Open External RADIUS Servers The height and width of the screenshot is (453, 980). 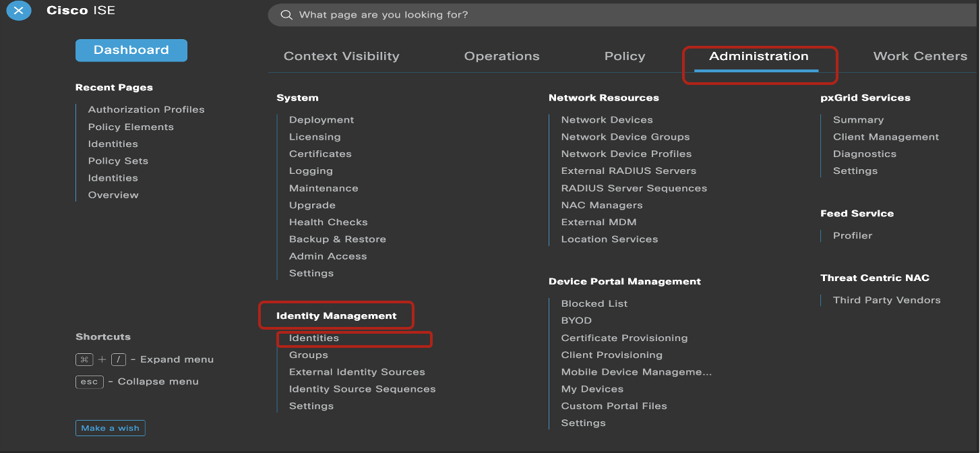[x=628, y=171]
